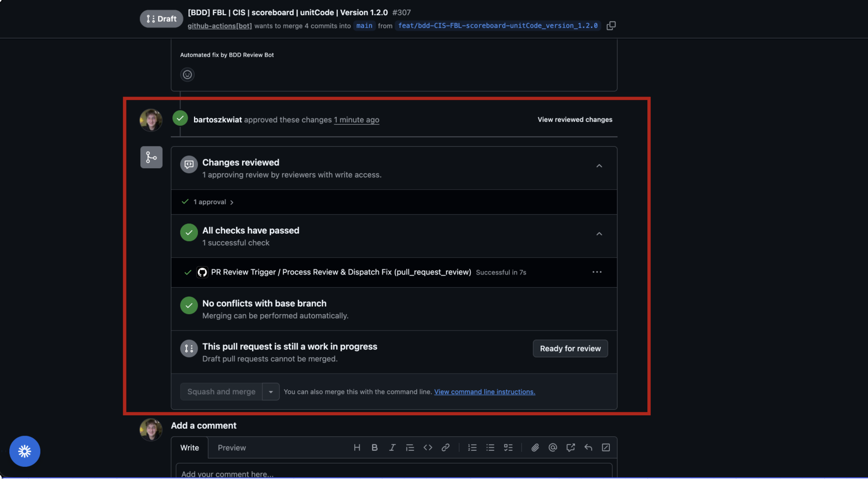
Task: Insert a heading with the H icon
Action: 357,447
